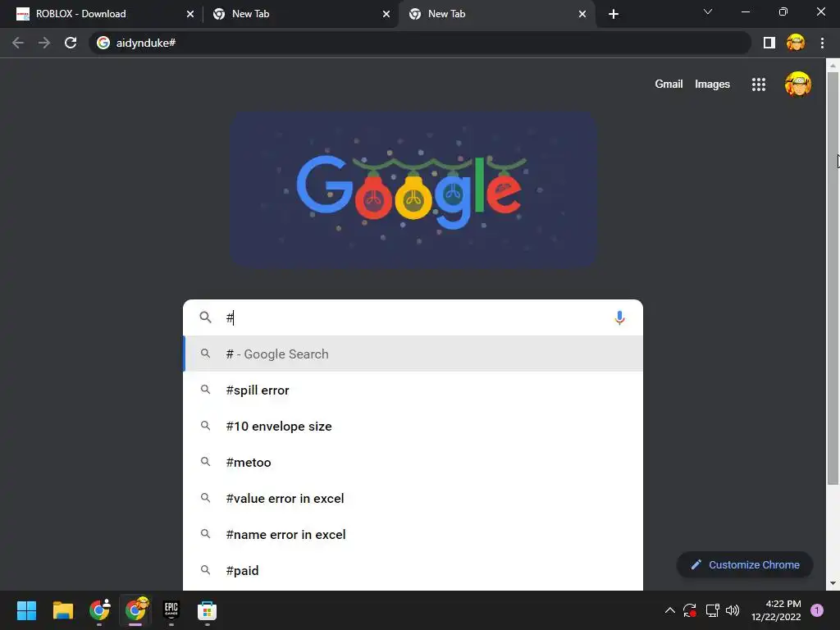Open the volume tray icon
Viewport: 840px width, 630px height.
point(733,610)
